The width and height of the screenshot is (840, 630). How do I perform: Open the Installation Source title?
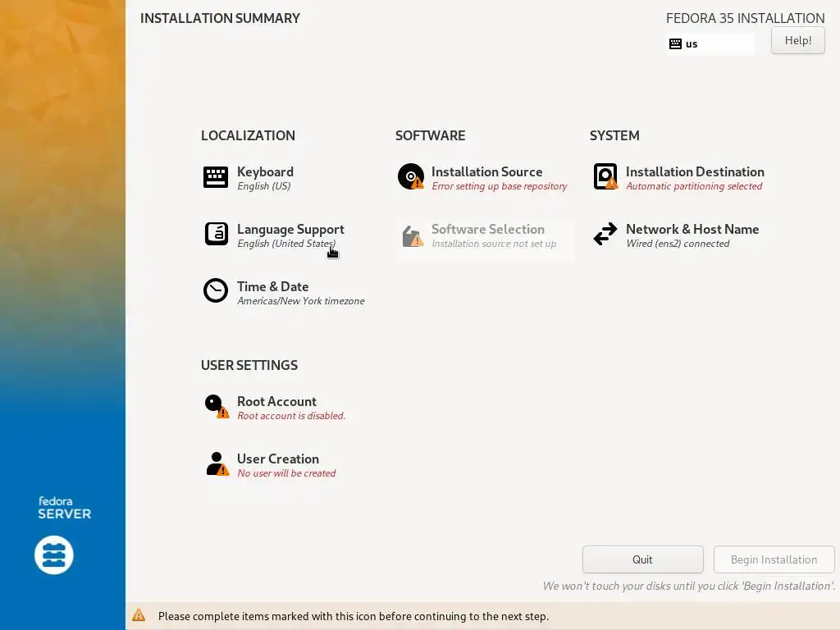(487, 172)
